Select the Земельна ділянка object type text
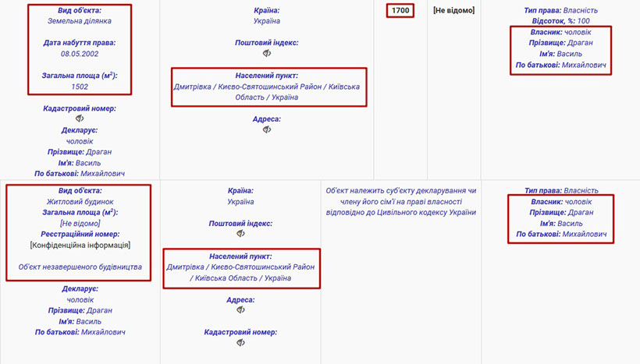 point(79,22)
